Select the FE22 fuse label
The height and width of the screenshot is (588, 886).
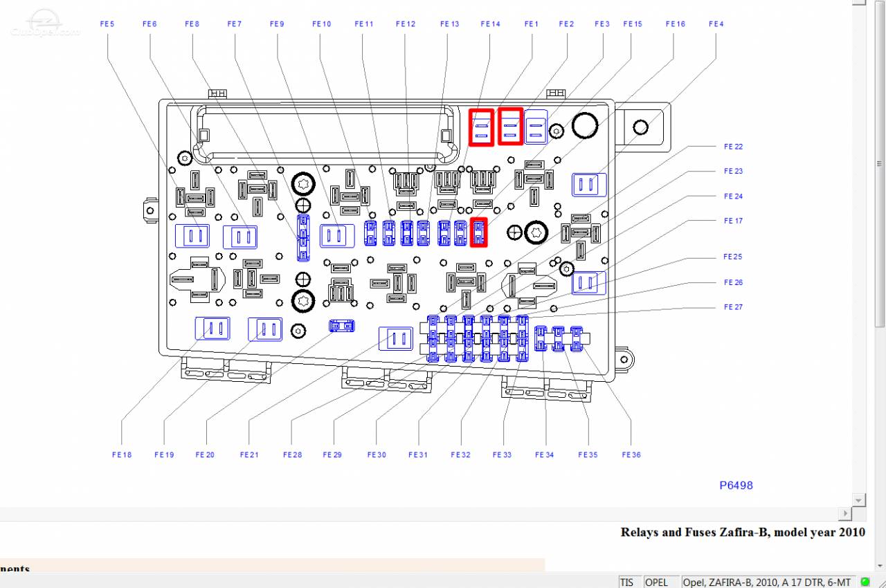tap(733, 147)
